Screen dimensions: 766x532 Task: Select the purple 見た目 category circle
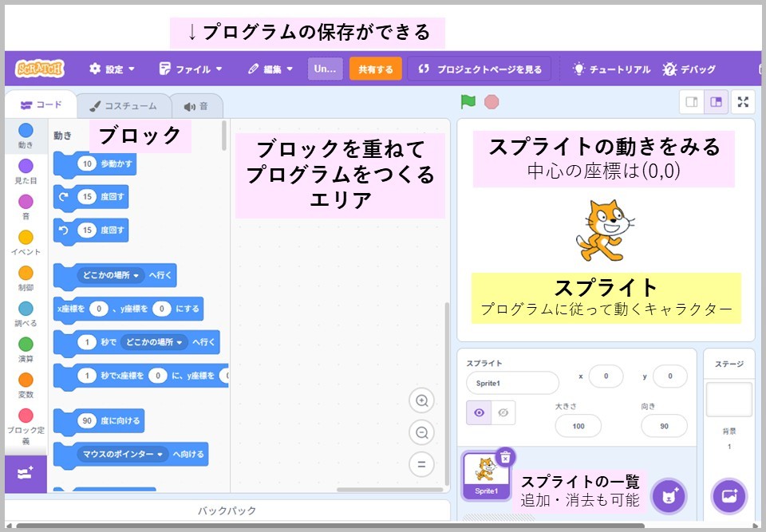[26, 166]
